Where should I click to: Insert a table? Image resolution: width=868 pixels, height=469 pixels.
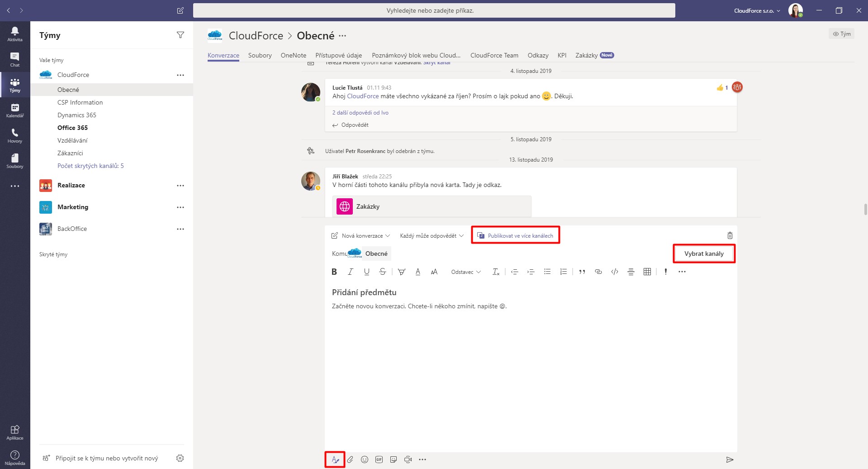point(647,272)
